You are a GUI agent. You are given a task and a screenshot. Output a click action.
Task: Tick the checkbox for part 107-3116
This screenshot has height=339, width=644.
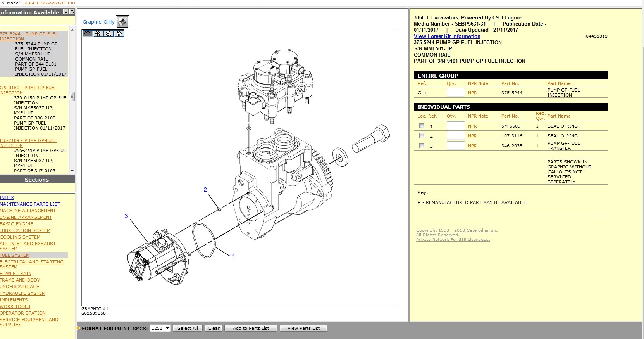[422, 136]
